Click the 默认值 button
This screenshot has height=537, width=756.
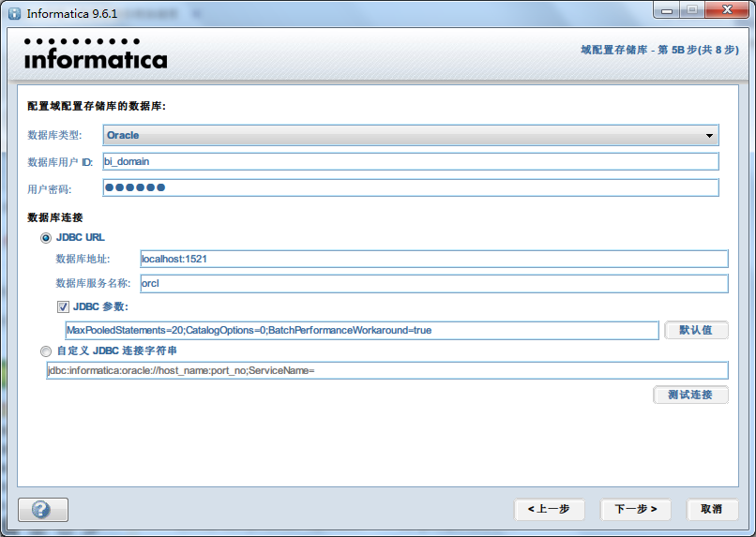click(x=696, y=331)
